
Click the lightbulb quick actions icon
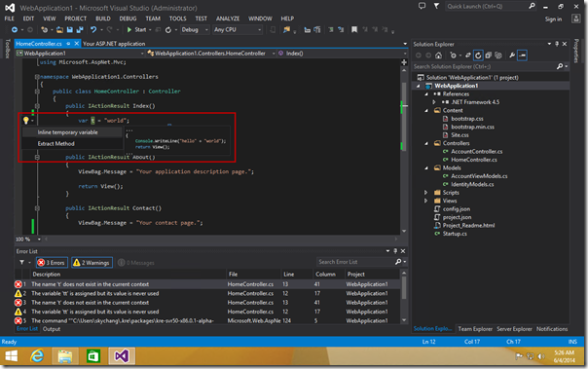pyautogui.click(x=25, y=121)
